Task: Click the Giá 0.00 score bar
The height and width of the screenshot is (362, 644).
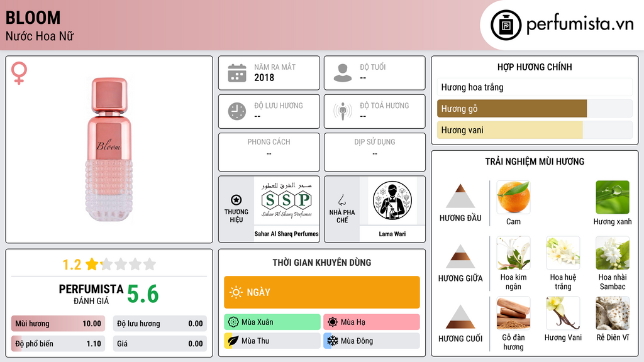Action: (x=160, y=344)
